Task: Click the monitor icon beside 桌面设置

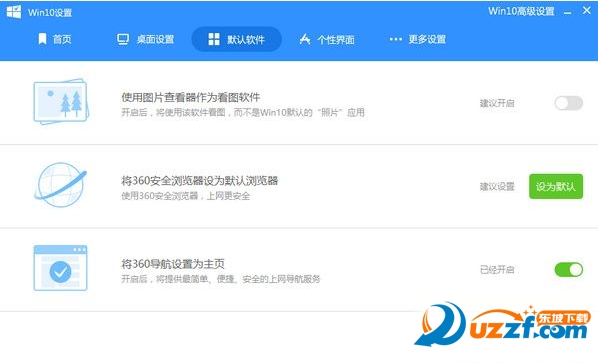Action: pyautogui.click(x=123, y=39)
